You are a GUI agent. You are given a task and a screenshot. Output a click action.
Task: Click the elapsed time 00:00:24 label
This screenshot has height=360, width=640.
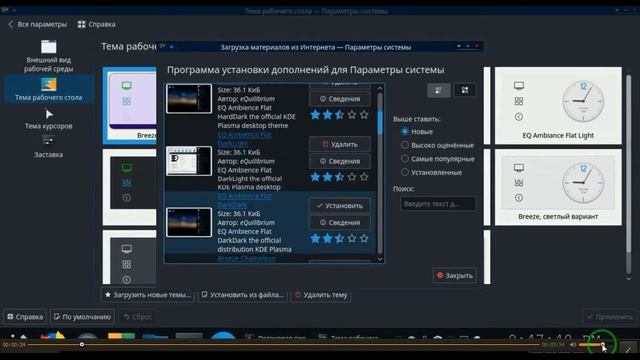coord(14,345)
